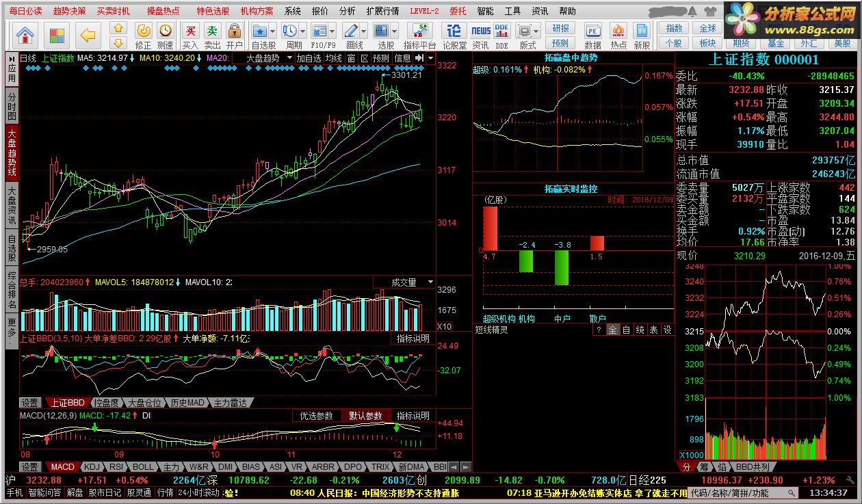Click the 人民日报 scrolling news headline
862x504 pixels.
coord(374,492)
